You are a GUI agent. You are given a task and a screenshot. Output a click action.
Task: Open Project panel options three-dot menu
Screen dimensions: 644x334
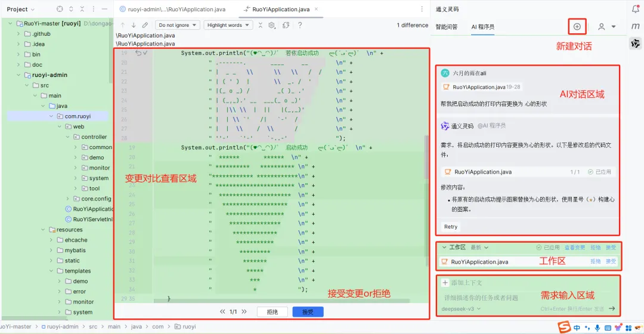(x=93, y=9)
